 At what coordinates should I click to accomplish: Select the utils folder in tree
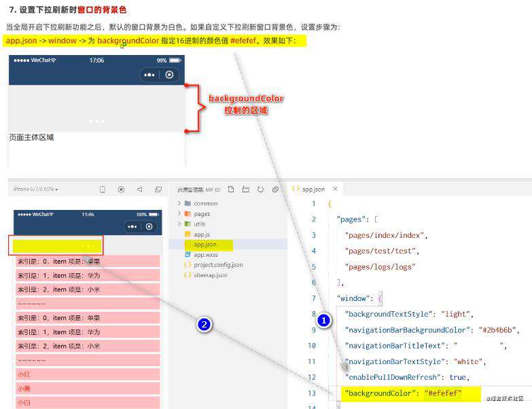200,224
